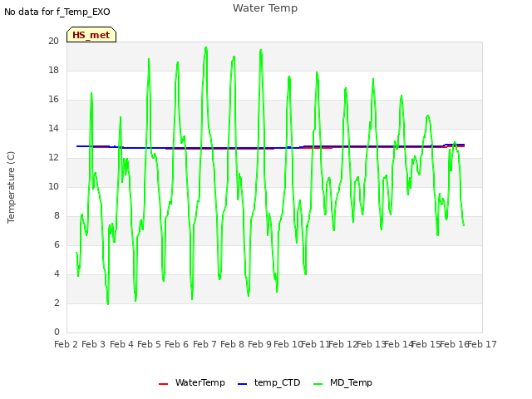Click the Feb 4 x-axis label
This screenshot has width=532, height=399.
(122, 344)
